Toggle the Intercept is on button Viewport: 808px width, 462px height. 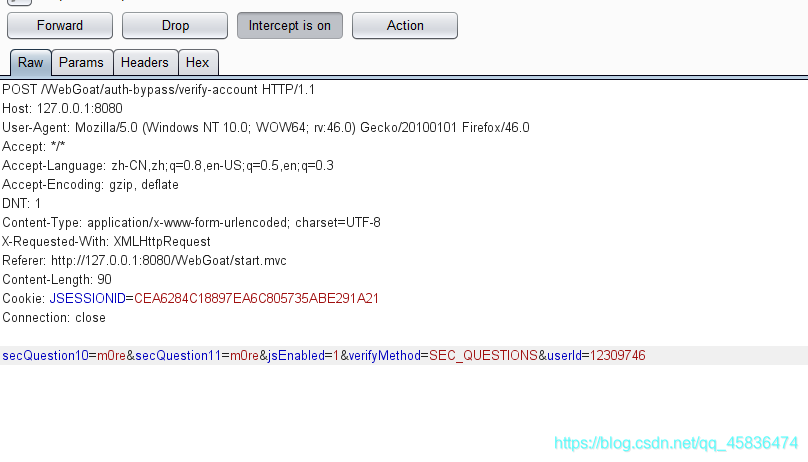290,25
